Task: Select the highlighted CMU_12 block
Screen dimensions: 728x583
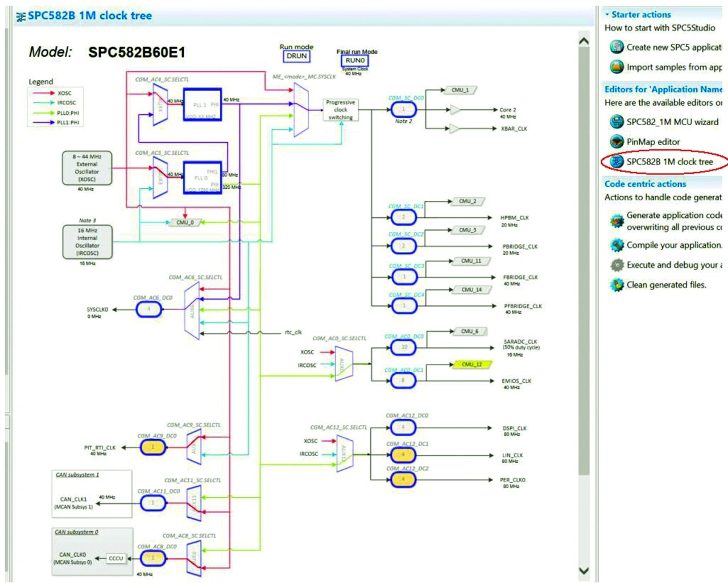Action: tap(471, 365)
